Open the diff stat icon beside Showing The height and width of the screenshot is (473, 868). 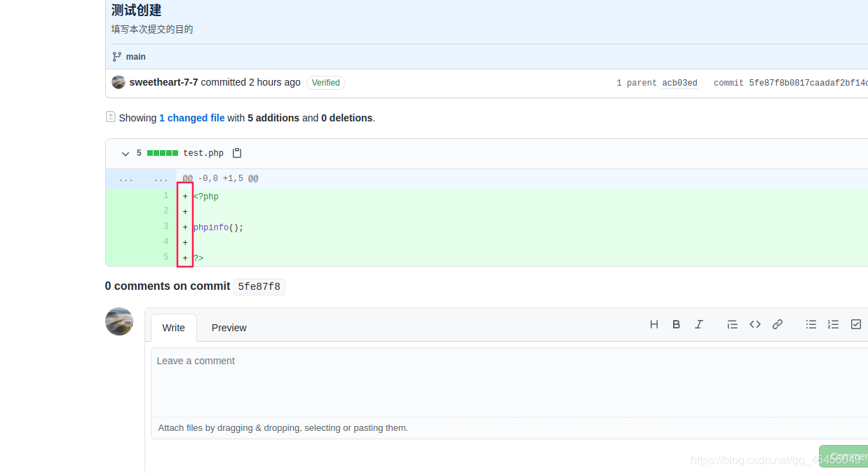click(x=111, y=116)
